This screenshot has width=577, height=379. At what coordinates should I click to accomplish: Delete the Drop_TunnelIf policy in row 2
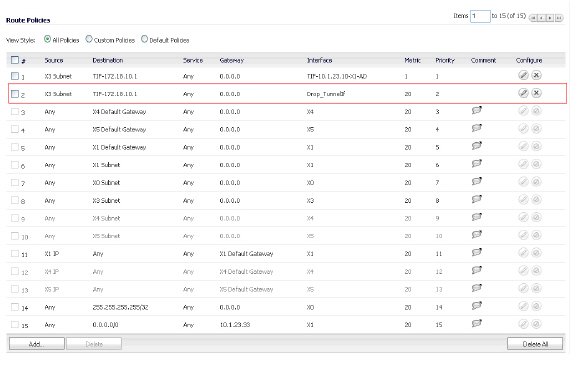click(537, 93)
